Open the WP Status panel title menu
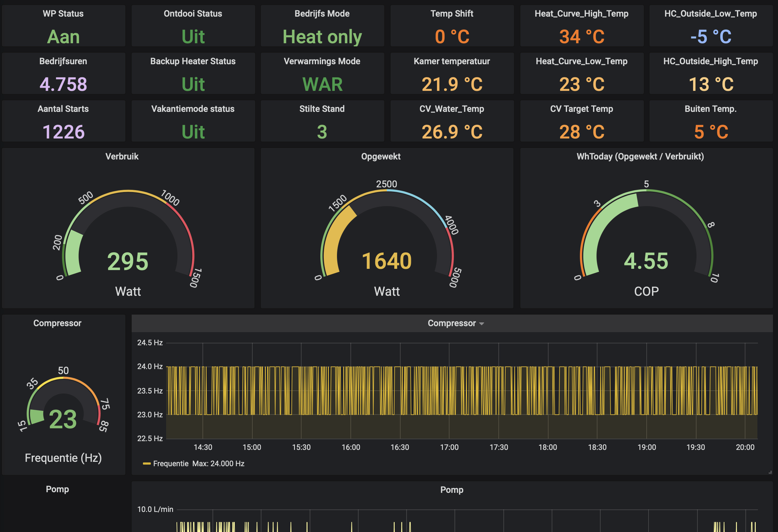Screen dimensions: 778x532 pos(63,14)
